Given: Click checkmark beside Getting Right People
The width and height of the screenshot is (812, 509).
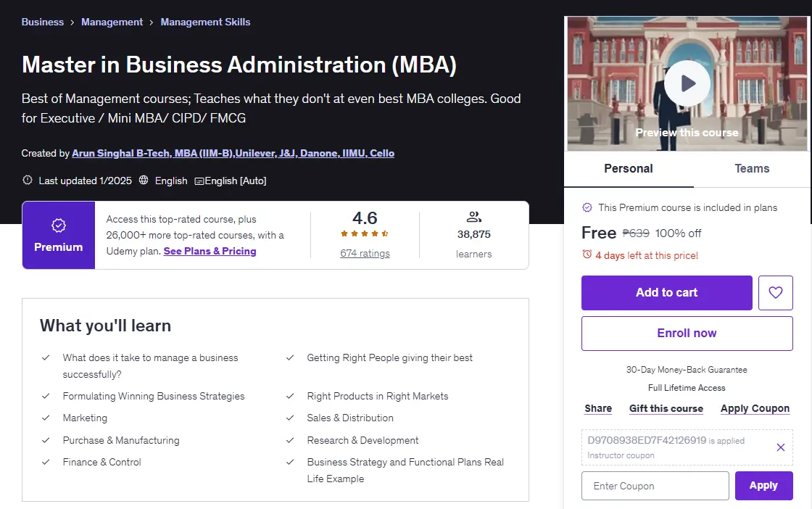Looking at the screenshot, I should [290, 357].
